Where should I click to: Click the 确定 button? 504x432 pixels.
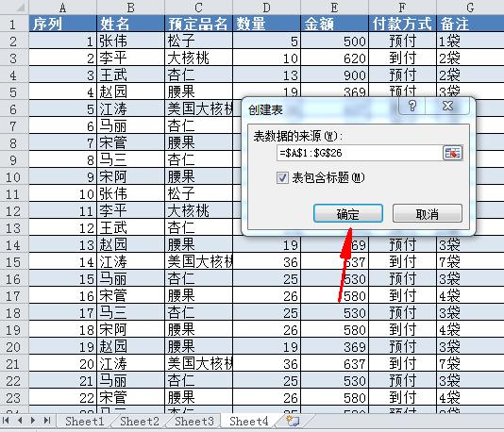tap(347, 213)
